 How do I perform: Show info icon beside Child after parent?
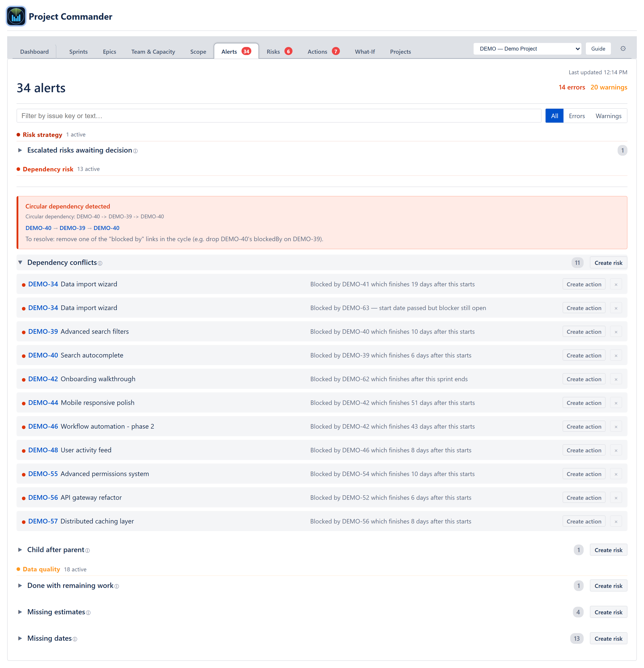[x=88, y=550]
